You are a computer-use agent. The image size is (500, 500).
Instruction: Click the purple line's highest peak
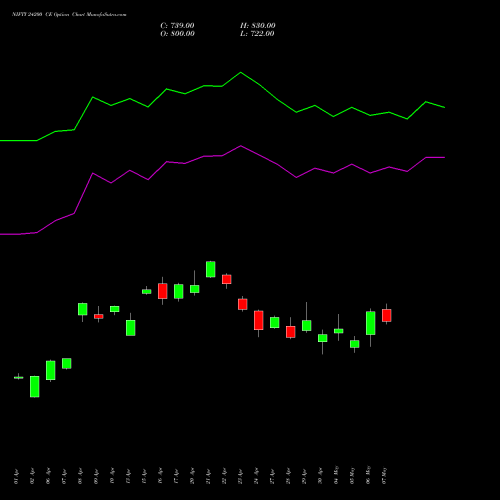(241, 146)
